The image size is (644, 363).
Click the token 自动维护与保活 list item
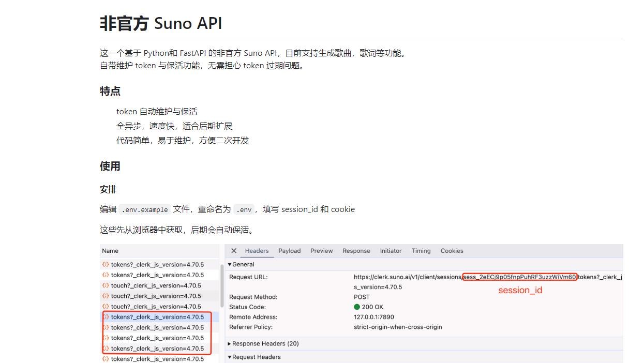pos(157,112)
